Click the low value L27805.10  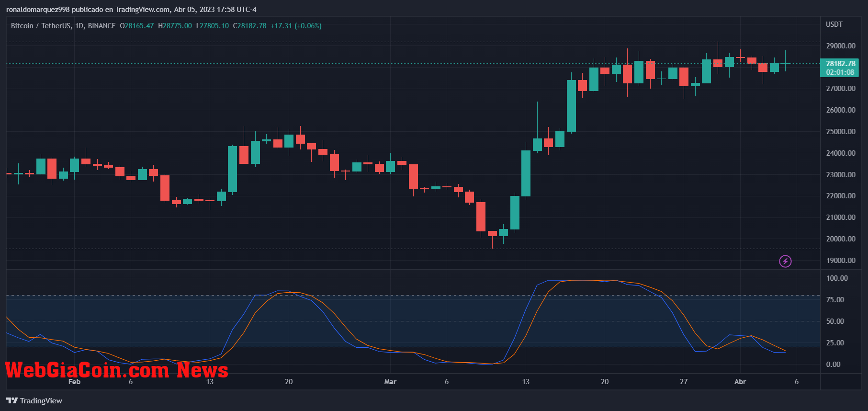213,26
